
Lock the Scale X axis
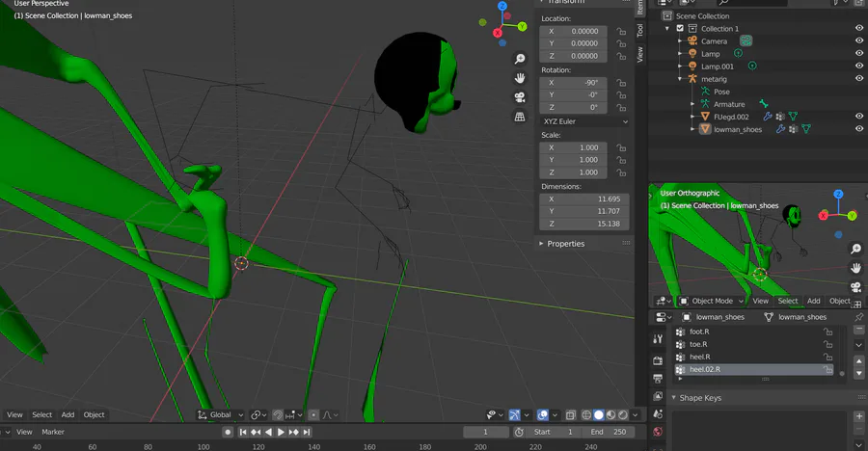(x=621, y=147)
